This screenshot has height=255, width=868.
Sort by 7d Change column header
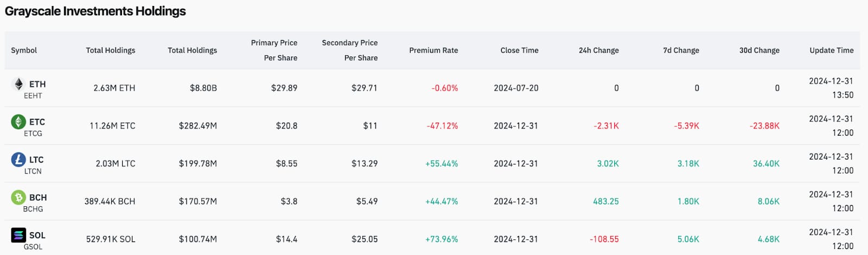(x=681, y=50)
